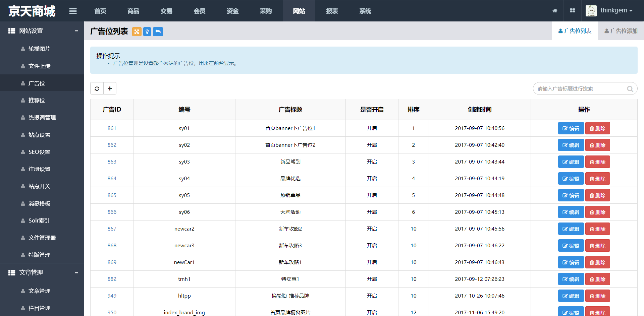Open 系统 in top navigation
644x316 pixels.
pyautogui.click(x=365, y=11)
